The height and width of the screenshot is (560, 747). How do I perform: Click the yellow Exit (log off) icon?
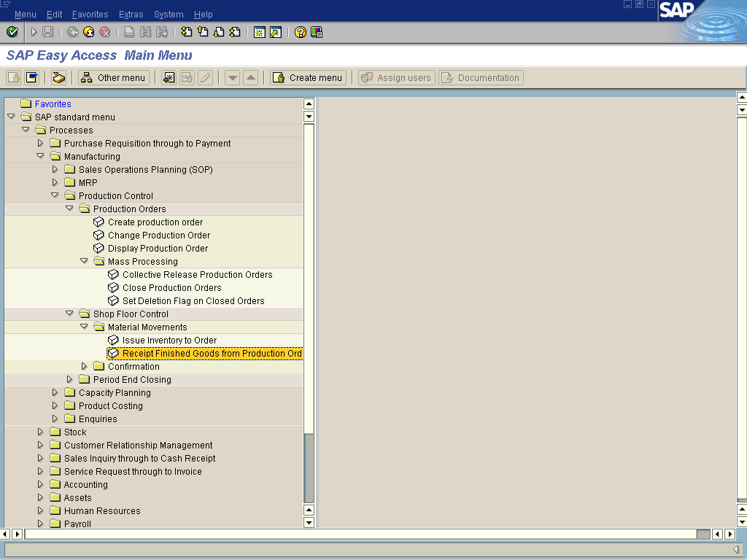click(x=88, y=32)
